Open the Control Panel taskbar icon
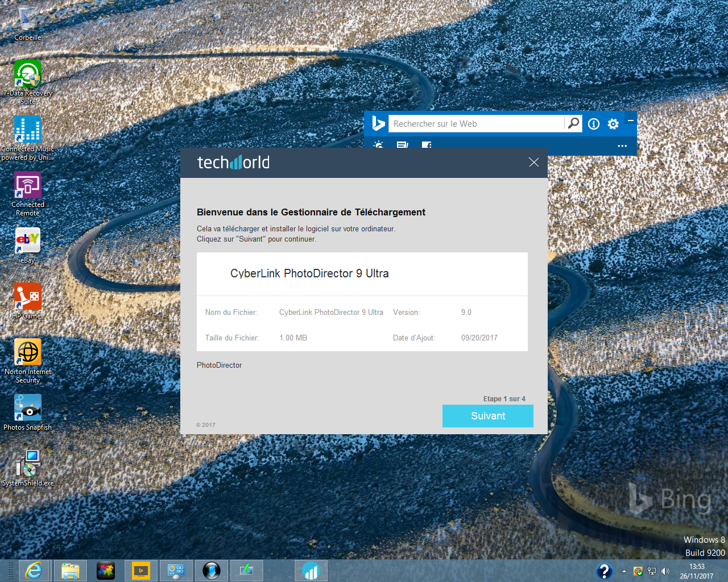The height and width of the screenshot is (582, 728). click(176, 570)
